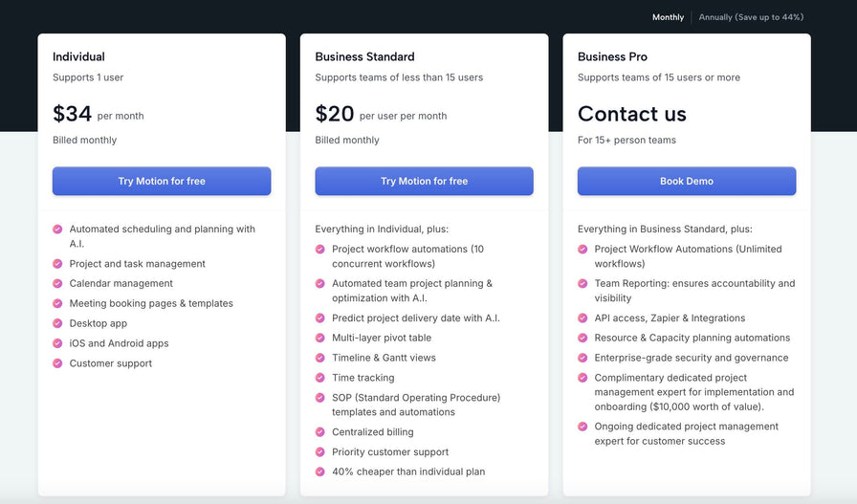Image resolution: width=857 pixels, height=504 pixels.
Task: Click checkmark beside iOS and Android apps
Action: [57, 343]
